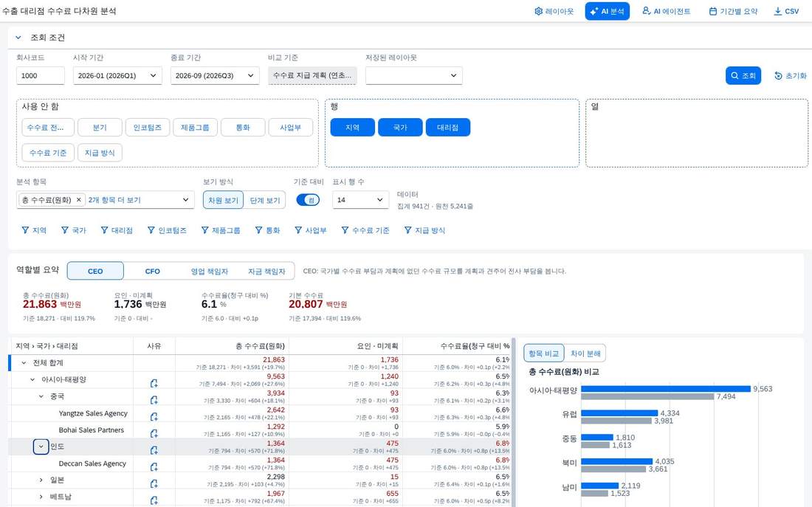812x507 pixels.
Task: Open the 종료 기간 dropdown
Action: click(215, 75)
